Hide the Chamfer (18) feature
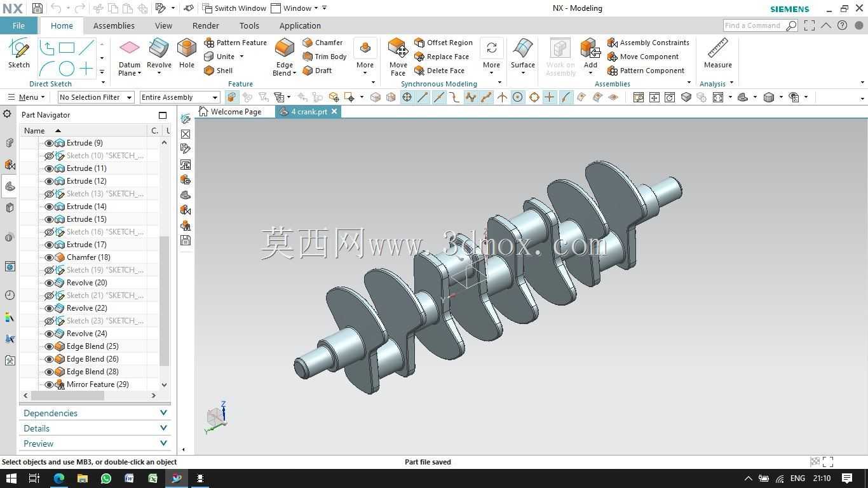 [49, 257]
